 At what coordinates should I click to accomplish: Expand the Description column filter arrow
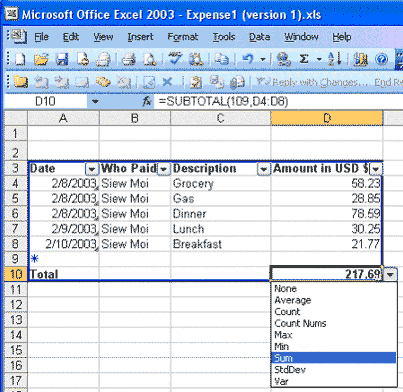[x=263, y=169]
